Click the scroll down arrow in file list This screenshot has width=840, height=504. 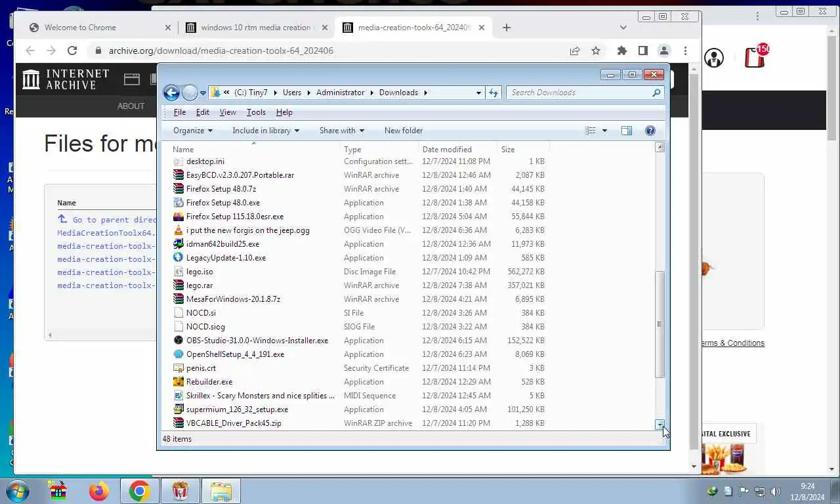click(x=660, y=425)
